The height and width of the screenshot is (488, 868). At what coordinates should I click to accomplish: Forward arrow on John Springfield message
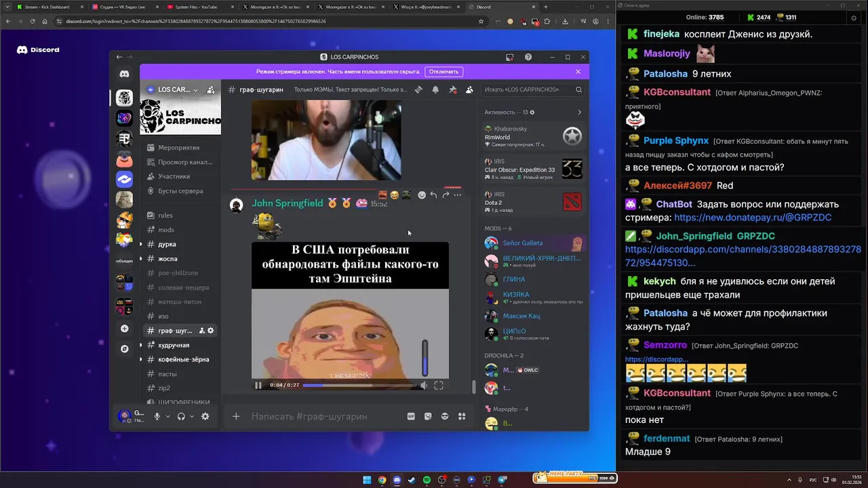[x=446, y=195]
